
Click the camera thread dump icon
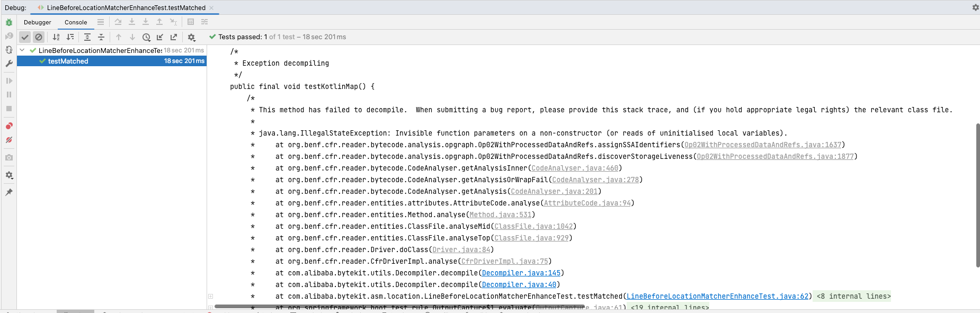pos(9,157)
